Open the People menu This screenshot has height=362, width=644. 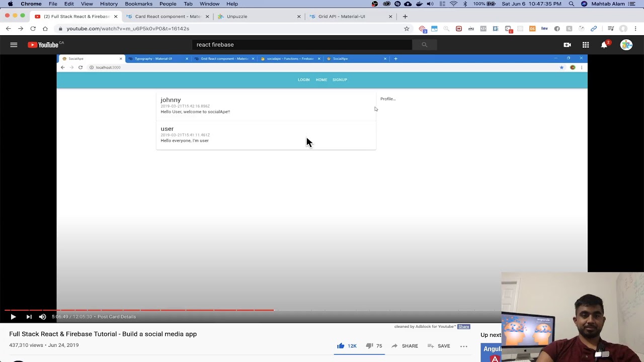tap(168, 4)
